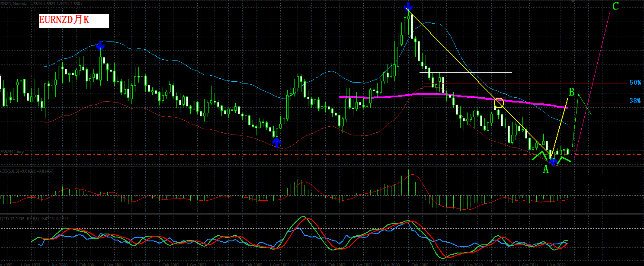Click the blue up arrow at 2005 low
The height and width of the screenshot is (266, 644).
277,141
